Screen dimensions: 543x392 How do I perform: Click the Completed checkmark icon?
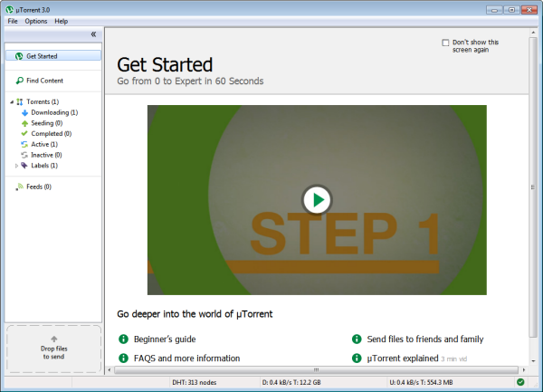coord(24,133)
